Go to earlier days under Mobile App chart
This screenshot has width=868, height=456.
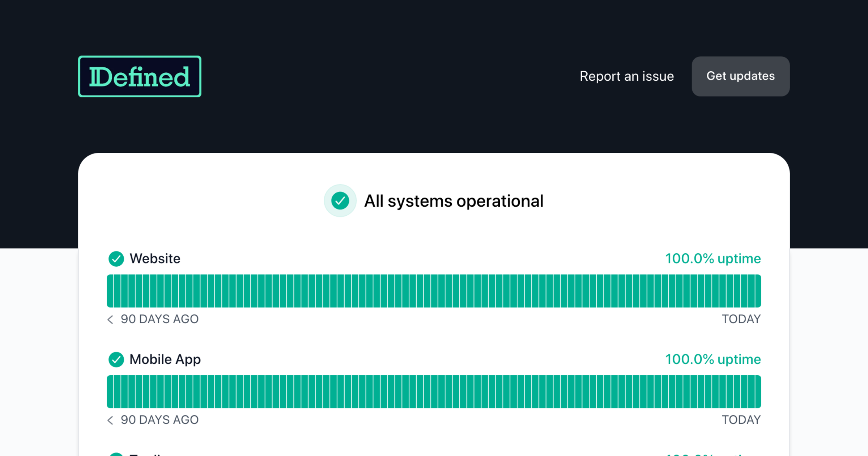(110, 420)
